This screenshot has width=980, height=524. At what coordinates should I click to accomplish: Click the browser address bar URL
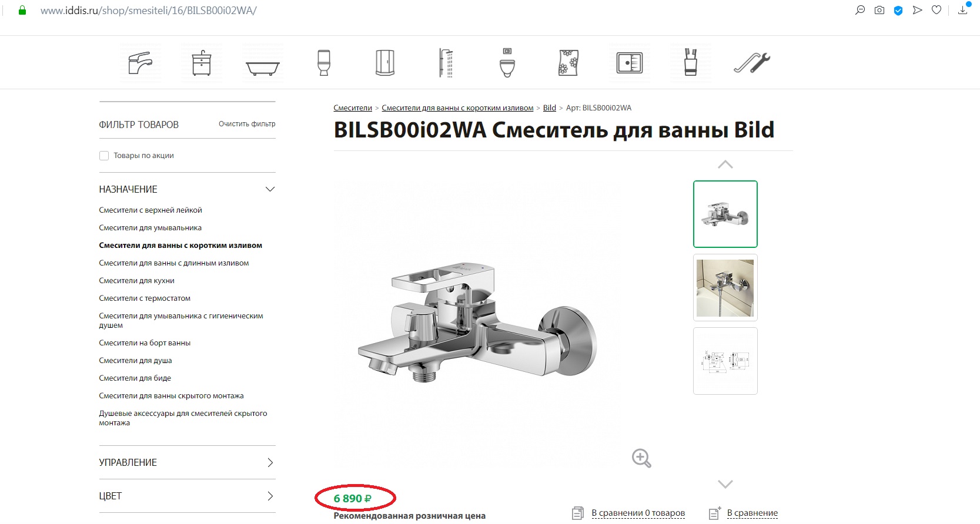pos(148,11)
